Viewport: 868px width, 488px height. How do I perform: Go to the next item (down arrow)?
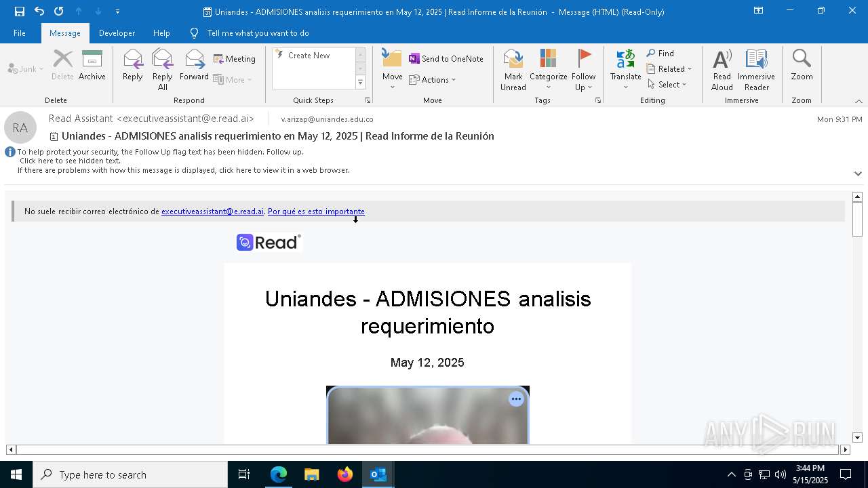click(98, 12)
